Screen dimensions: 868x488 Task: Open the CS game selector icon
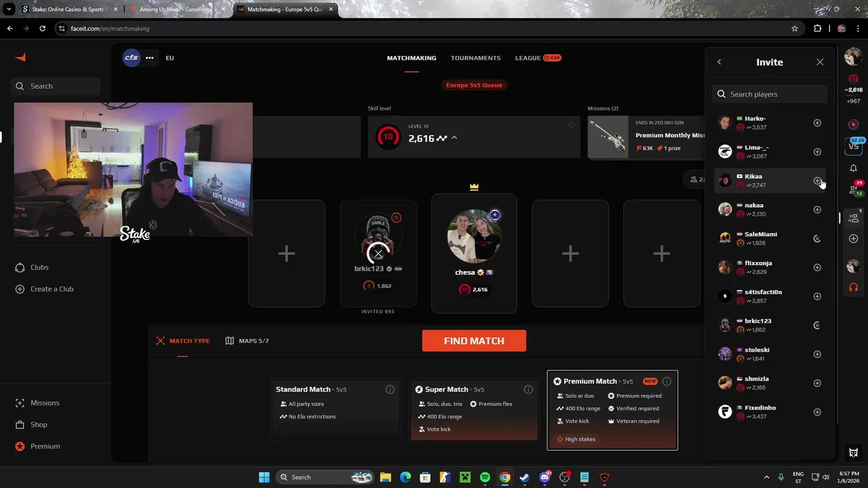132,58
